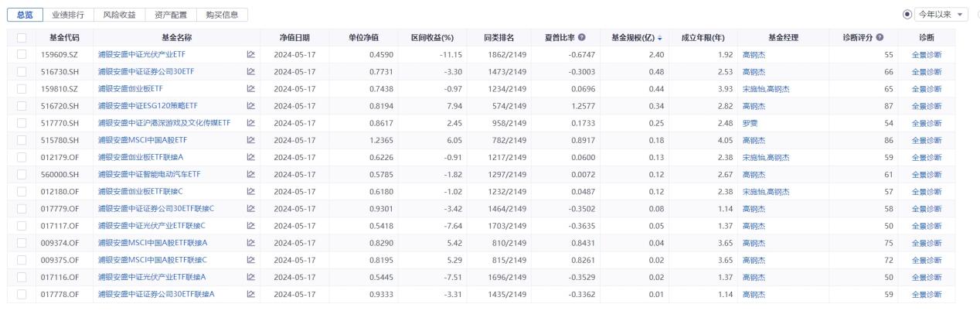Open fund link 浦银安盛中证沪港深游戏及文化传媒ETF
This screenshot has height=311, width=980.
[164, 123]
